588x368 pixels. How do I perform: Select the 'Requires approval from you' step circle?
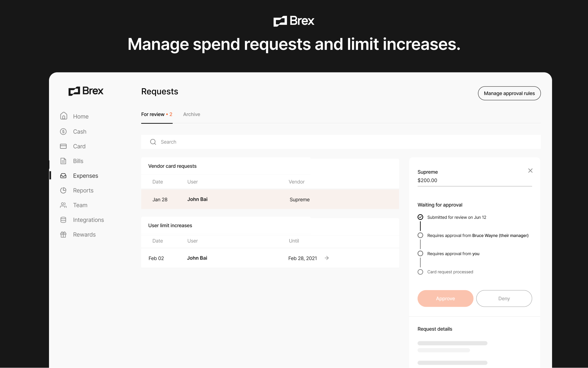(420, 253)
